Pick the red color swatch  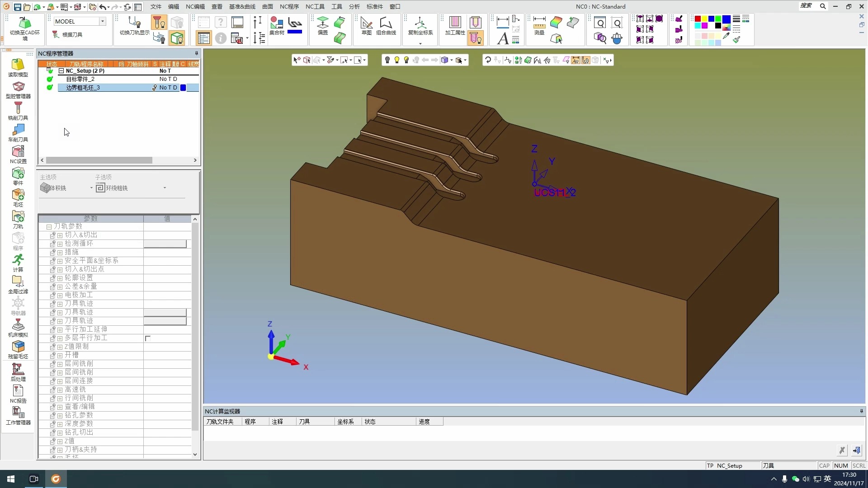point(698,19)
